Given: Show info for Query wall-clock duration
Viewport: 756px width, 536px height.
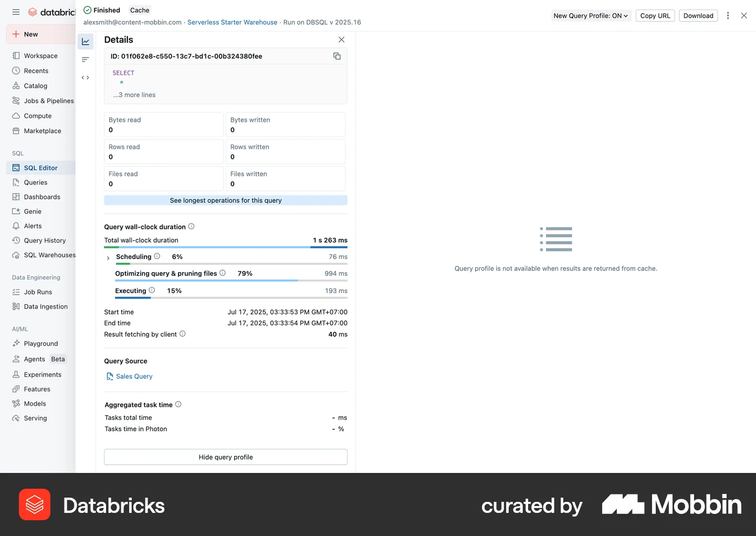Looking at the screenshot, I should 191,226.
